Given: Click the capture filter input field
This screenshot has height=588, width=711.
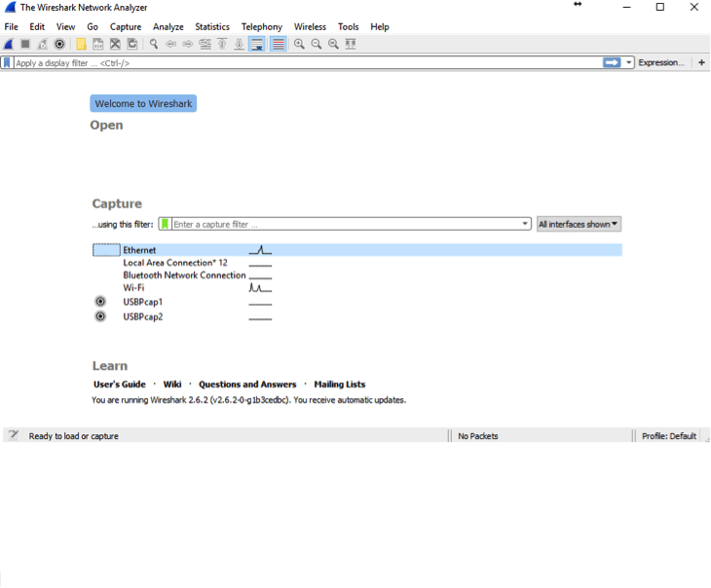Looking at the screenshot, I should pos(346,224).
